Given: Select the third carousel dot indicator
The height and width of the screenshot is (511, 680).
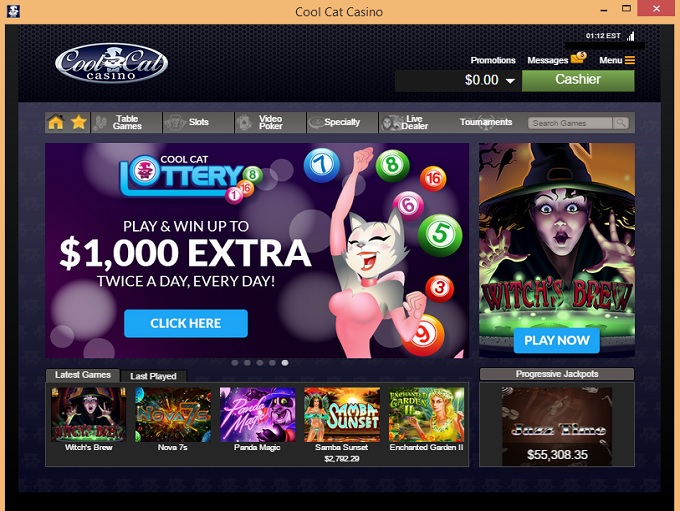Looking at the screenshot, I should pyautogui.click(x=260, y=363).
